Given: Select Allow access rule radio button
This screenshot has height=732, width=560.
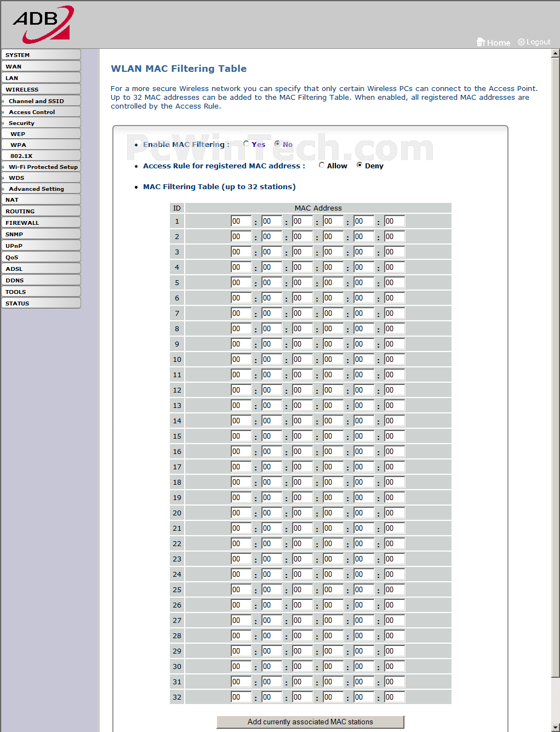Looking at the screenshot, I should click(x=322, y=165).
